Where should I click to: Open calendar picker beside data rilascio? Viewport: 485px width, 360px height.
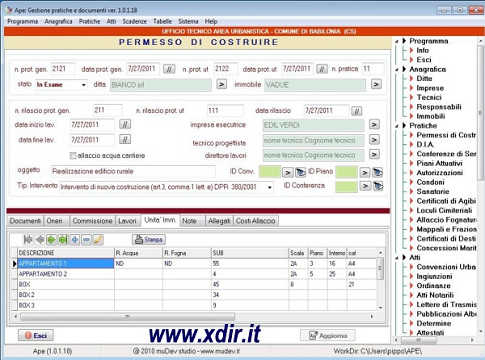click(357, 111)
